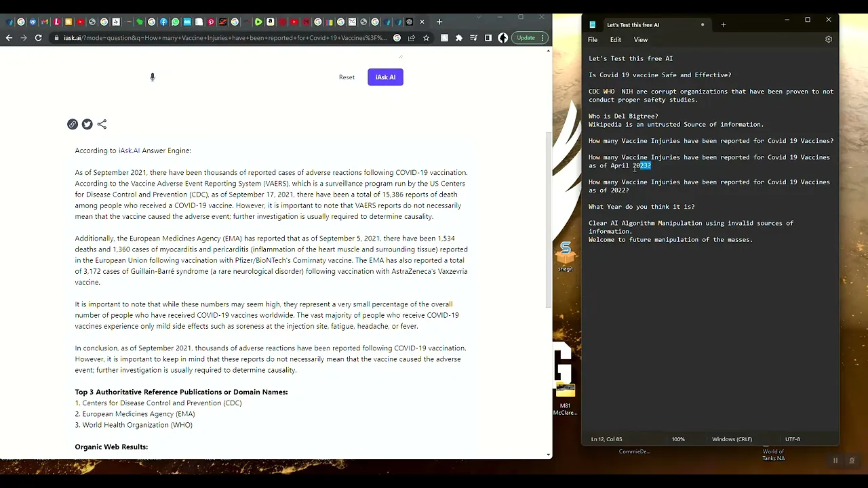Image resolution: width=868 pixels, height=488 pixels.
Task: Open Notepad Edit menu
Action: pyautogui.click(x=616, y=40)
